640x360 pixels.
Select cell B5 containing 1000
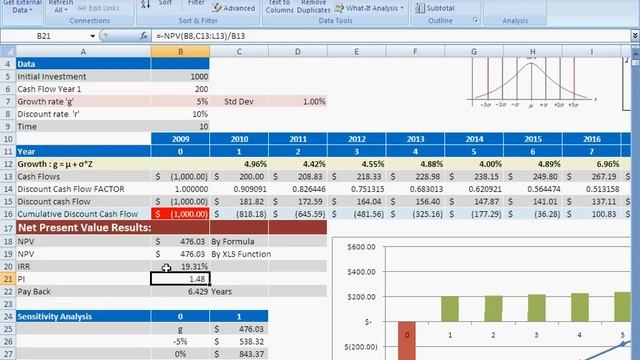tap(180, 76)
